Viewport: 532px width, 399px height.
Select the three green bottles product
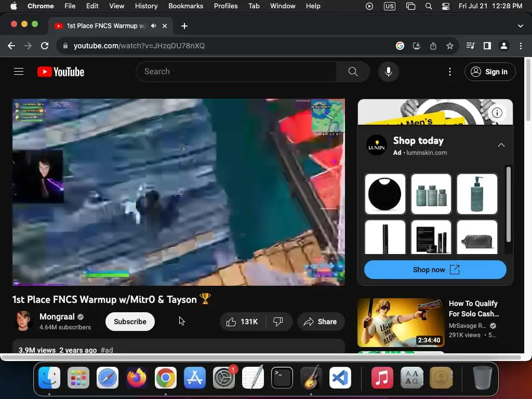pos(431,194)
